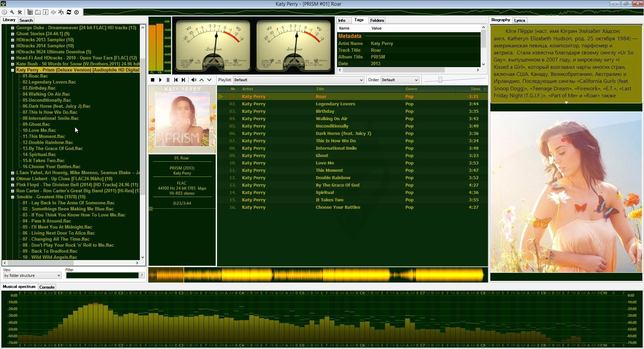Toggle the library tree panel icon

[30, 12]
